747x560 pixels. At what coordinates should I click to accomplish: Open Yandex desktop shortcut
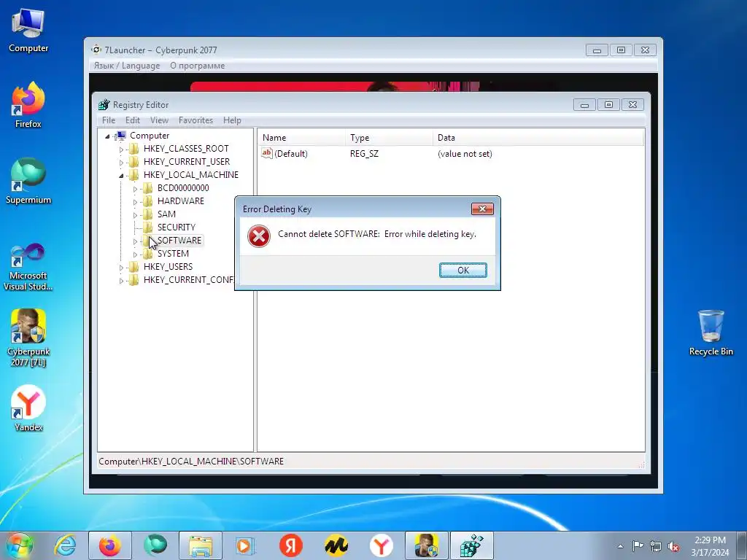[x=28, y=408]
